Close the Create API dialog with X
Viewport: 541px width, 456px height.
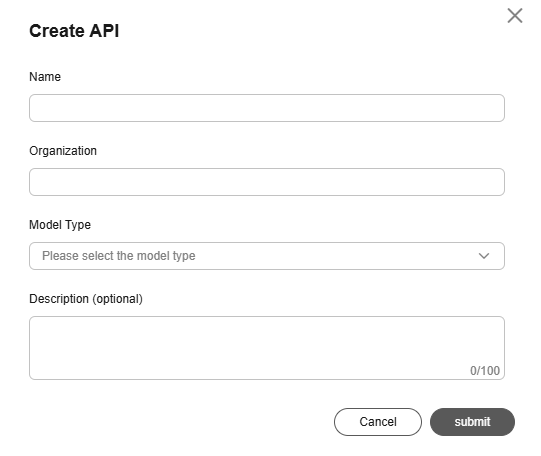pyautogui.click(x=515, y=16)
